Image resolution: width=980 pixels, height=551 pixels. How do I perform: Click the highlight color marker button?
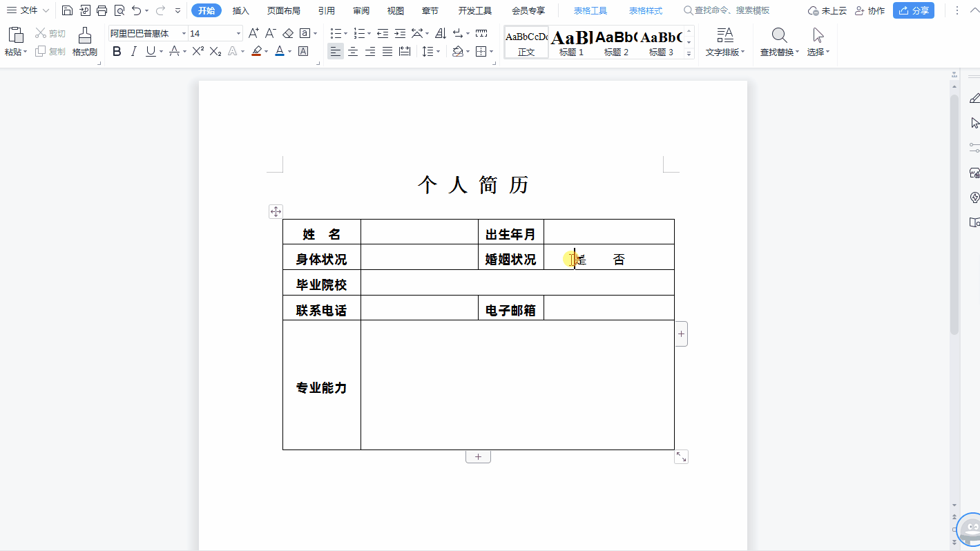point(256,51)
